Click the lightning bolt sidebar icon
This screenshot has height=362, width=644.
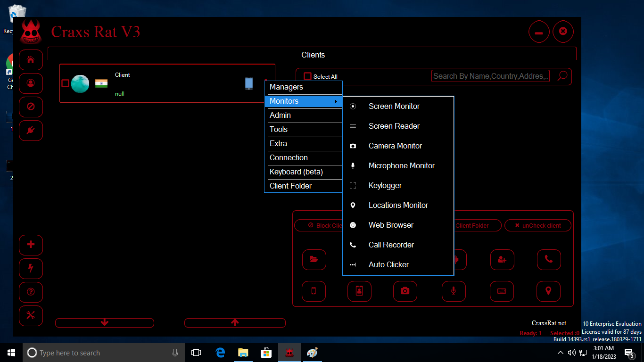pos(31,268)
